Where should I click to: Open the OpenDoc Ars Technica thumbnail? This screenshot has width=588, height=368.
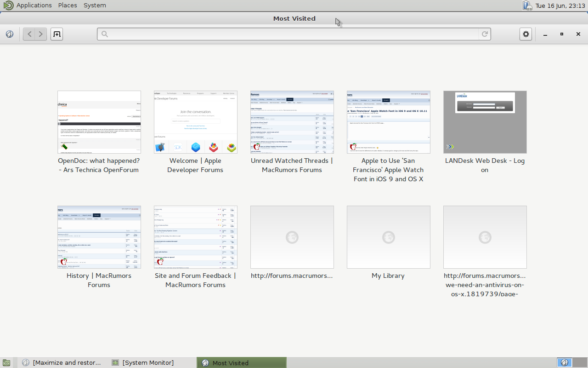tap(99, 122)
